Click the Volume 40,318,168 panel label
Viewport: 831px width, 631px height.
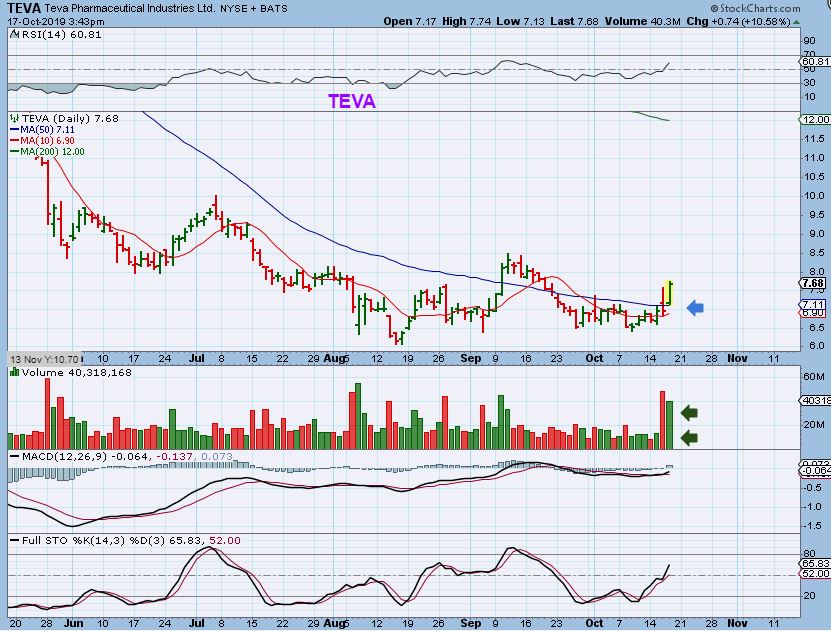click(x=77, y=372)
